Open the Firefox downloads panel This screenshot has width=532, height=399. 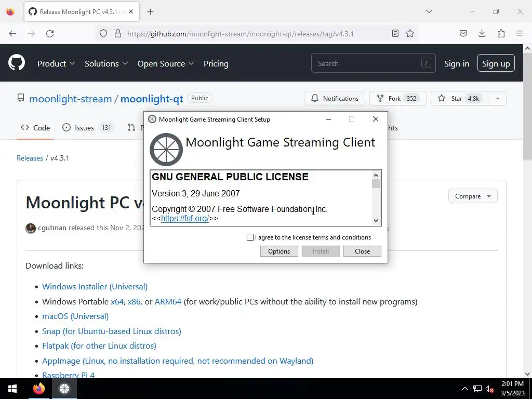coord(482,33)
